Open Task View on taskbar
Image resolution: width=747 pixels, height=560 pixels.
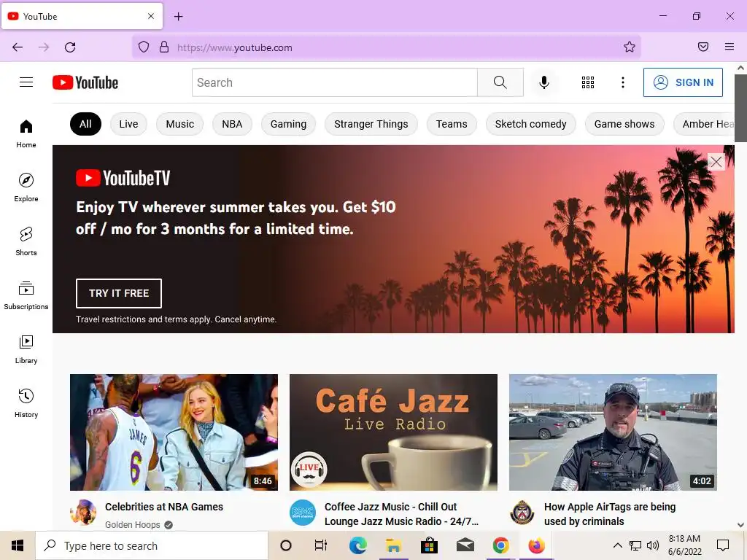321,545
